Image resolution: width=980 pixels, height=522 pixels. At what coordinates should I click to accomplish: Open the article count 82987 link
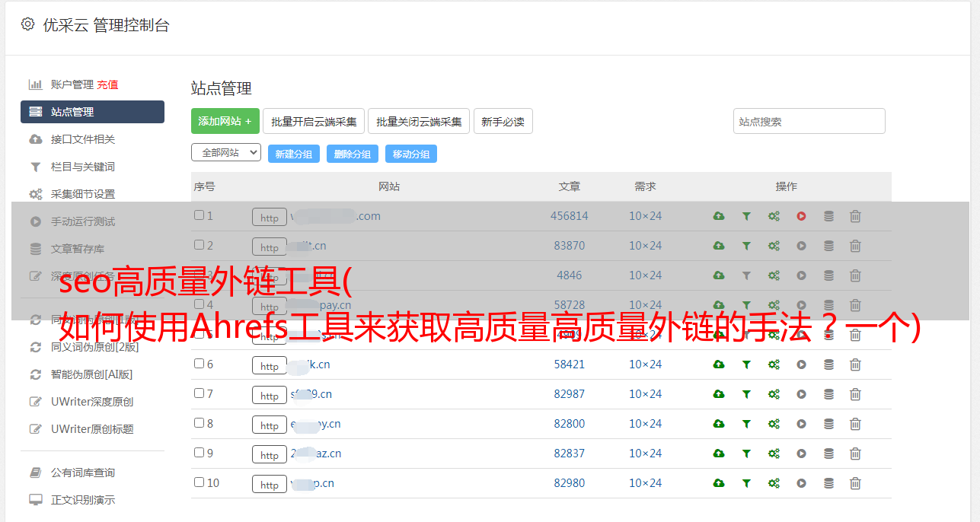tap(570, 394)
